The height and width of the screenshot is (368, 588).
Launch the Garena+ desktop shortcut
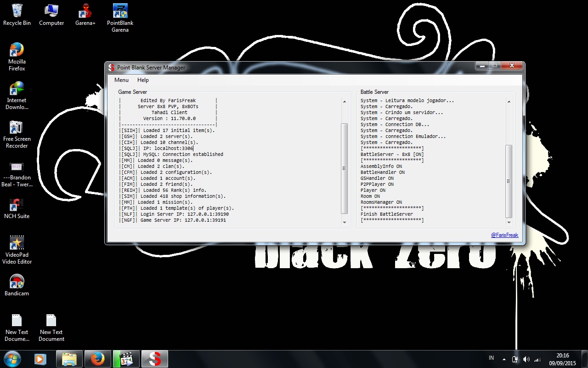85,15
